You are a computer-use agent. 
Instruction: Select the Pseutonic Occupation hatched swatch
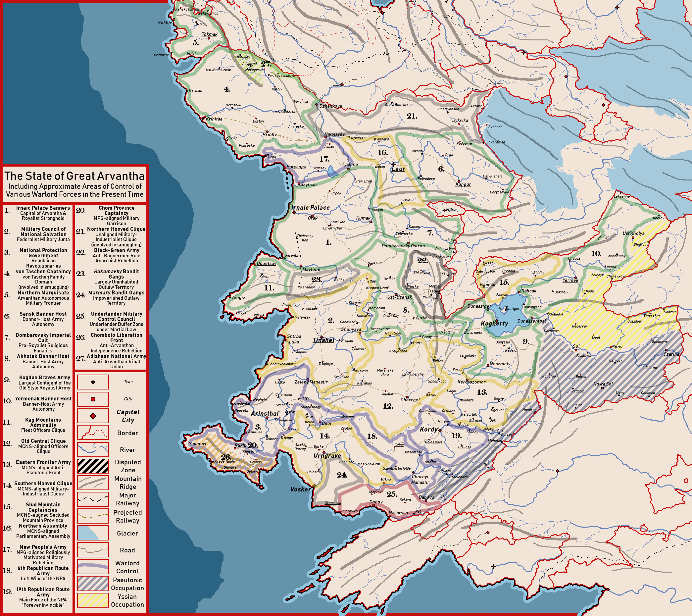click(93, 584)
